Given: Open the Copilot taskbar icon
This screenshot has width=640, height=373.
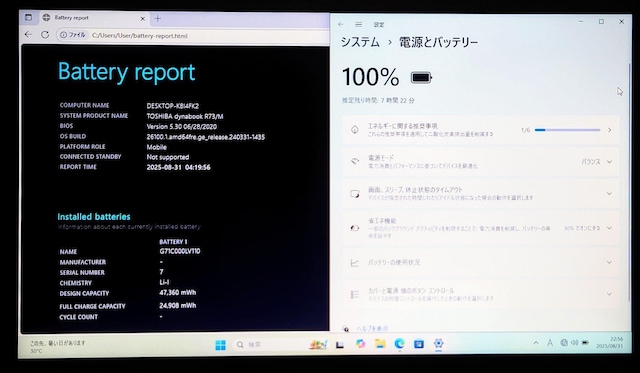Looking at the screenshot, I should tap(360, 344).
